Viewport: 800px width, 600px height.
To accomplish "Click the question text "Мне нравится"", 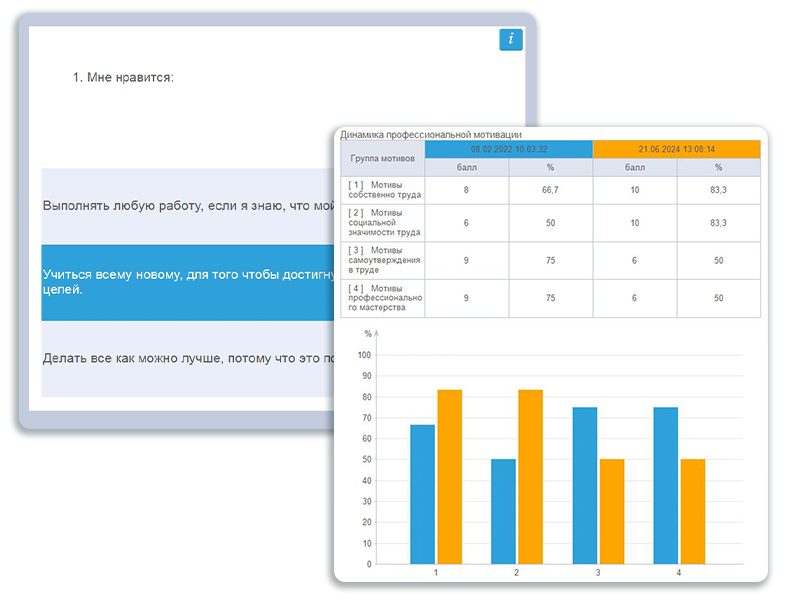I will pyautogui.click(x=124, y=77).
